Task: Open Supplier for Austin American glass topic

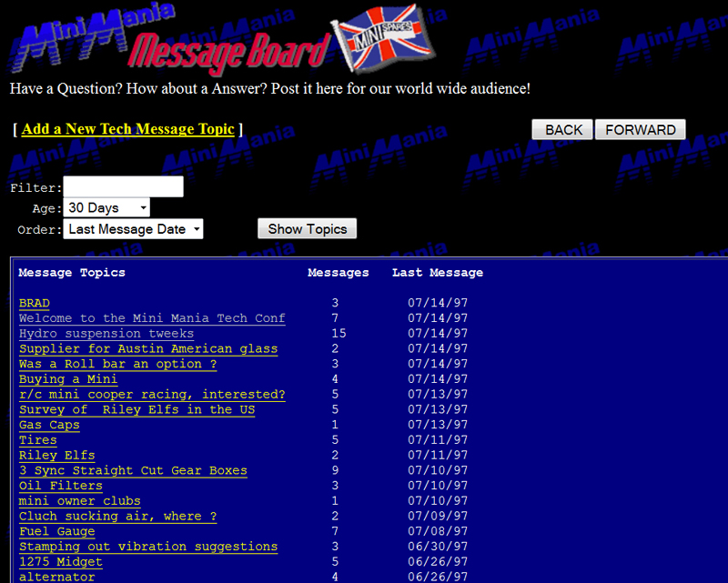Action: click(148, 349)
